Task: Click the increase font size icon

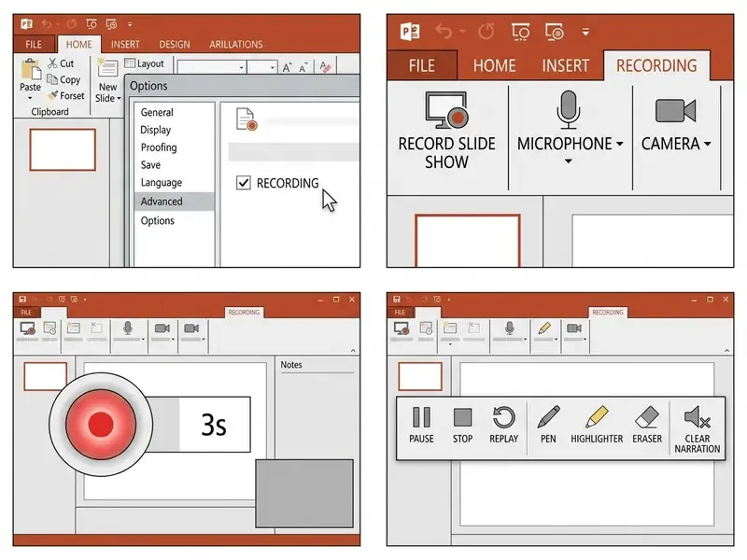Action: click(287, 67)
